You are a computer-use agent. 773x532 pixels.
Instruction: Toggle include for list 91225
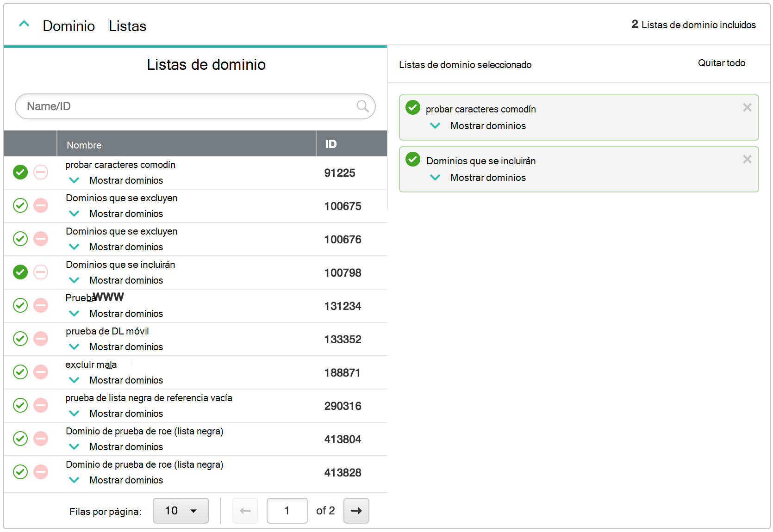(20, 172)
